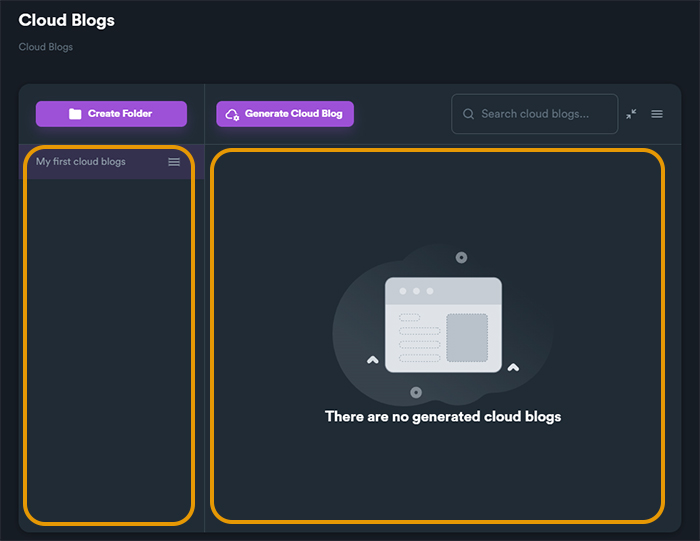Open the My first cloud blogs folder menu

tap(174, 162)
